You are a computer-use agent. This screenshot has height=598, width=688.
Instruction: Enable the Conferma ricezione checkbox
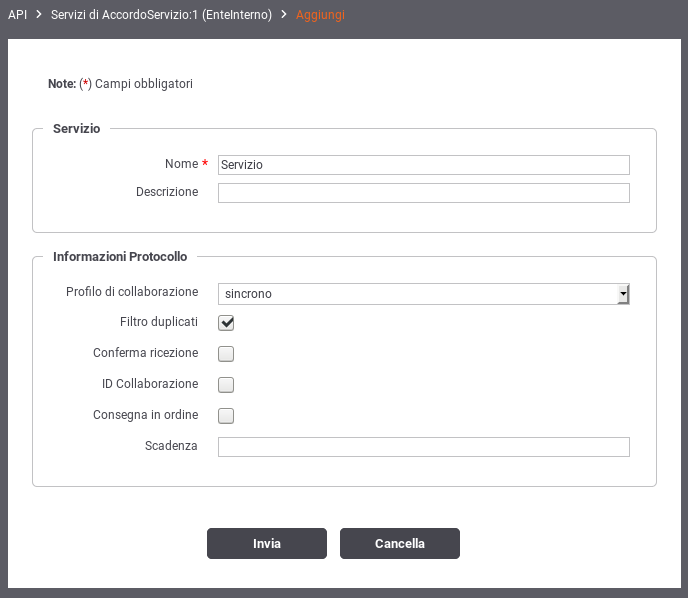pyautogui.click(x=226, y=354)
